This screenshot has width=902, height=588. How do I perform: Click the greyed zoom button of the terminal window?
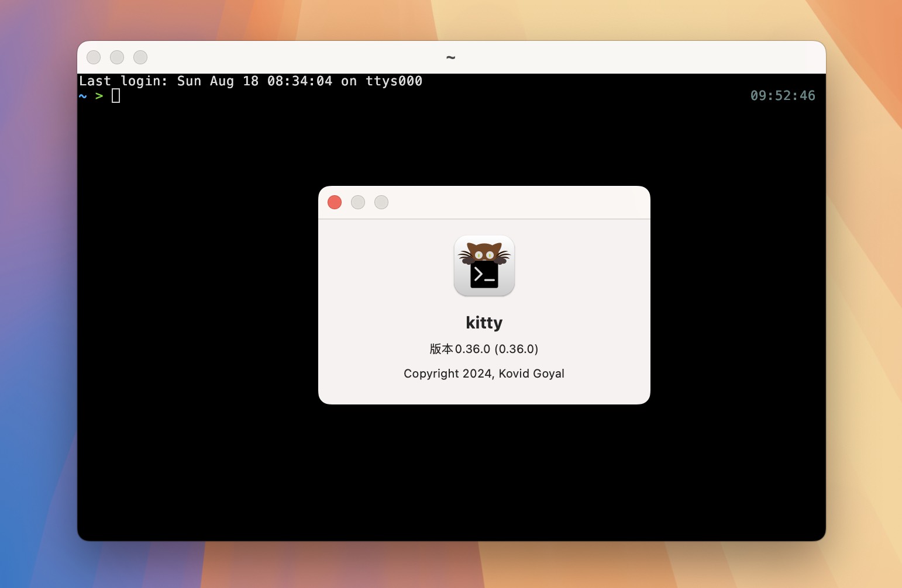click(140, 57)
